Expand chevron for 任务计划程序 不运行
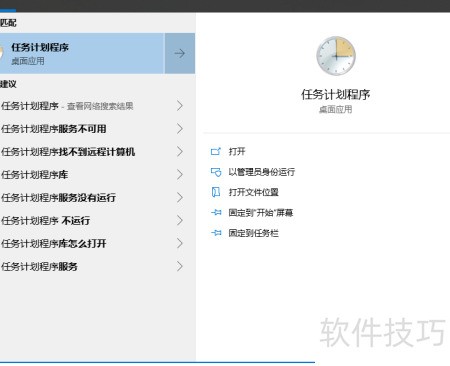Image resolution: width=450 pixels, height=366 pixels. click(x=180, y=221)
